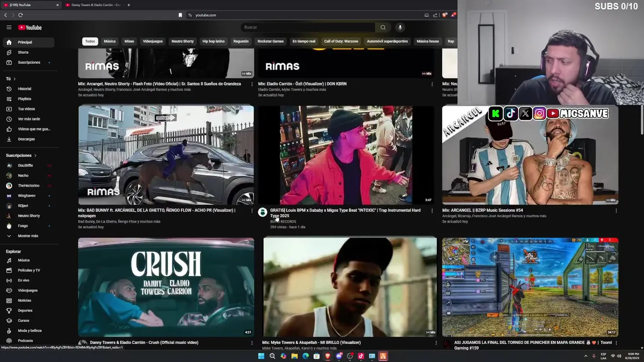Expand Suscripciones section header chevron
Screen dimensions: 644x362
[35, 155]
